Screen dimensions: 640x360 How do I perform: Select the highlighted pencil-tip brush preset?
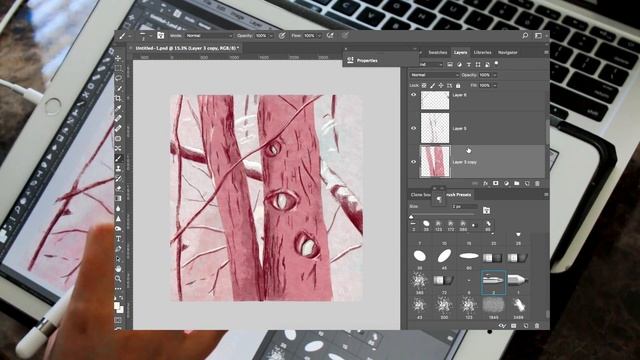tap(493, 282)
